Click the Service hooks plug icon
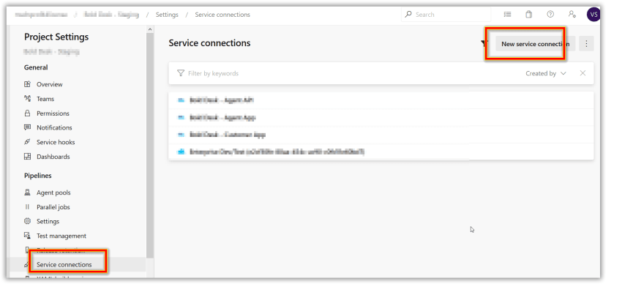This screenshot has height=303, width=644. coord(28,142)
